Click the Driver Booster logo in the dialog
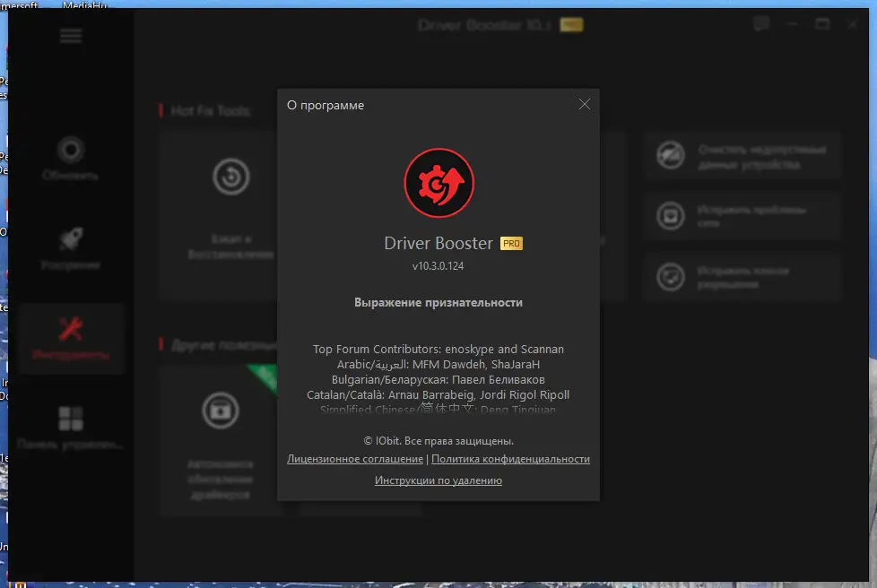This screenshot has width=877, height=588. pos(438,182)
